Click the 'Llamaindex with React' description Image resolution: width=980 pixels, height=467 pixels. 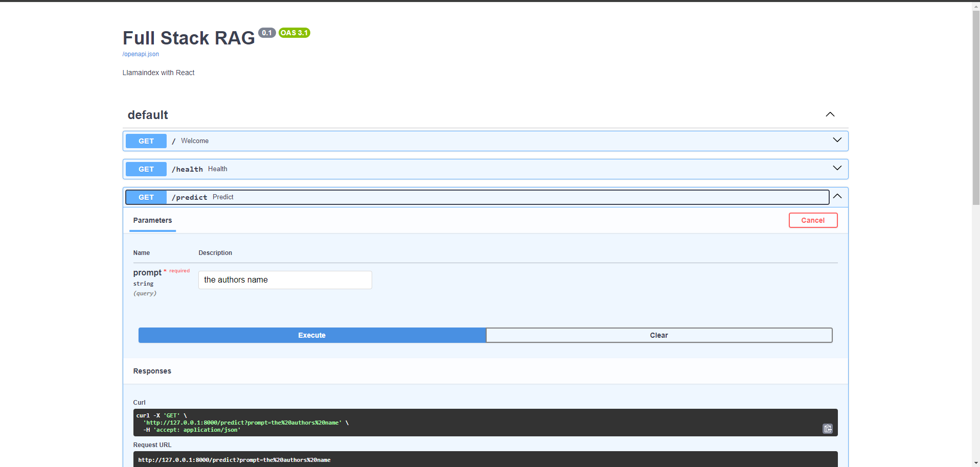point(158,73)
